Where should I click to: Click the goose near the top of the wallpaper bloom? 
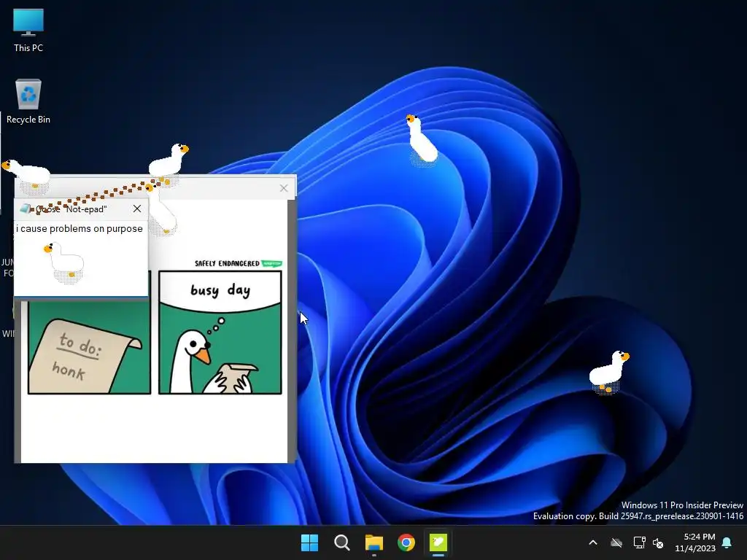[422, 140]
